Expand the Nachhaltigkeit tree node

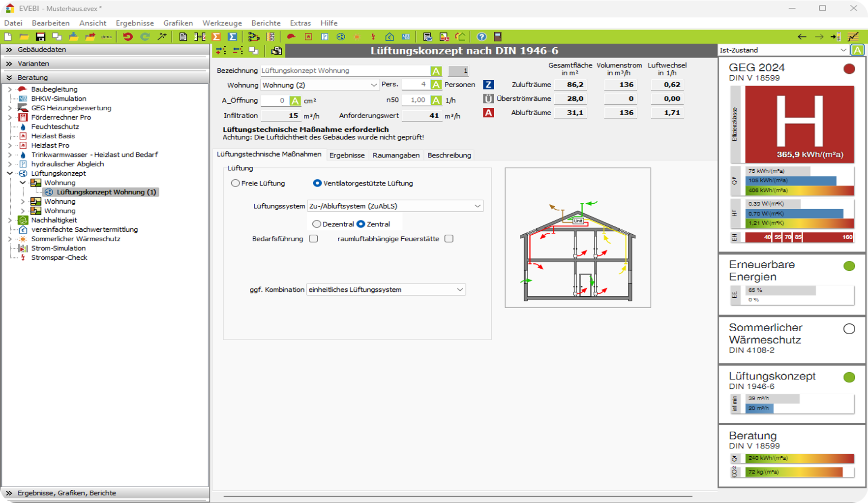10,220
